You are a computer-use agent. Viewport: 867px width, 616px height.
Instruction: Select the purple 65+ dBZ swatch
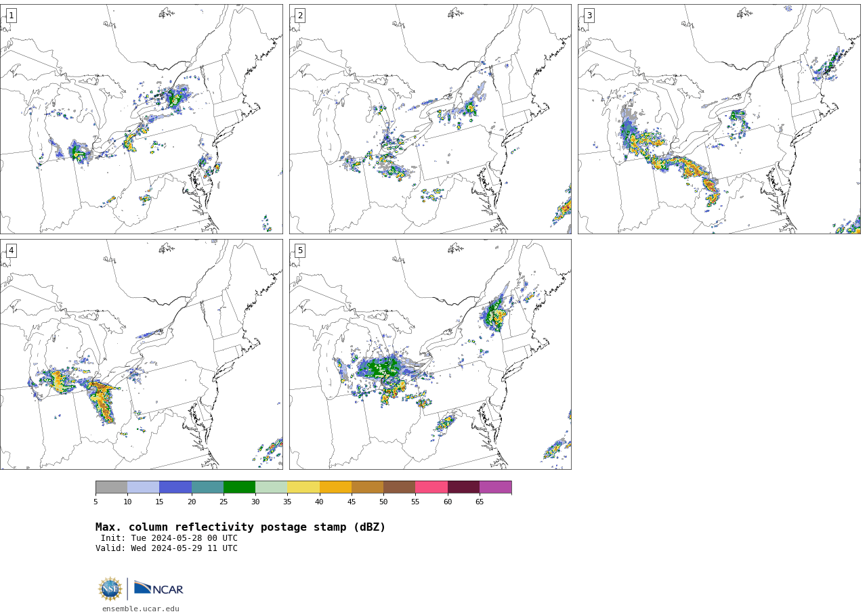click(496, 487)
